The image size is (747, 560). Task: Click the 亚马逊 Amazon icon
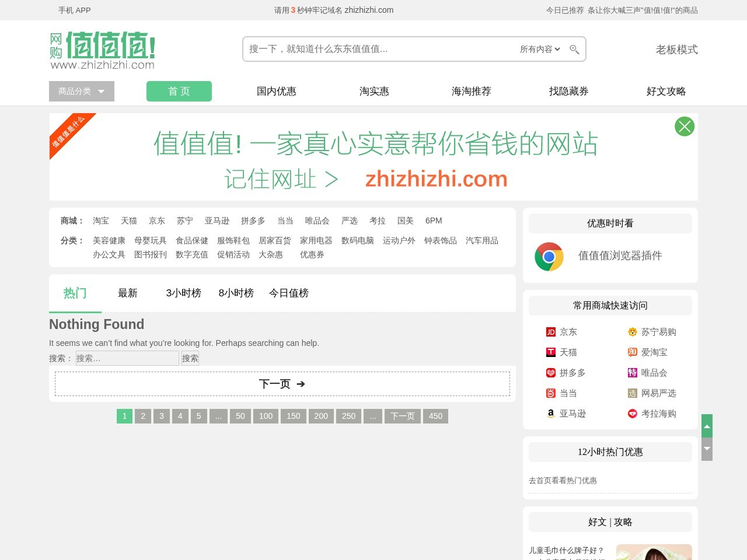[x=550, y=414]
